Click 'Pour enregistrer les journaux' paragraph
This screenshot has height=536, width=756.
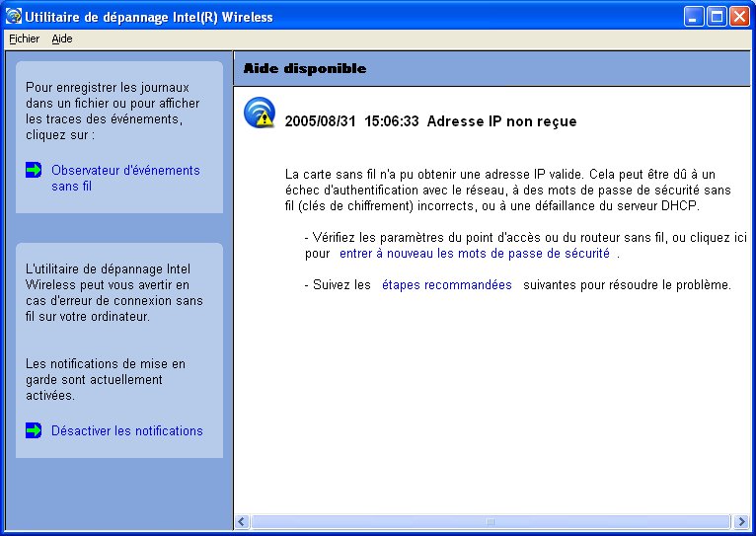point(113,111)
